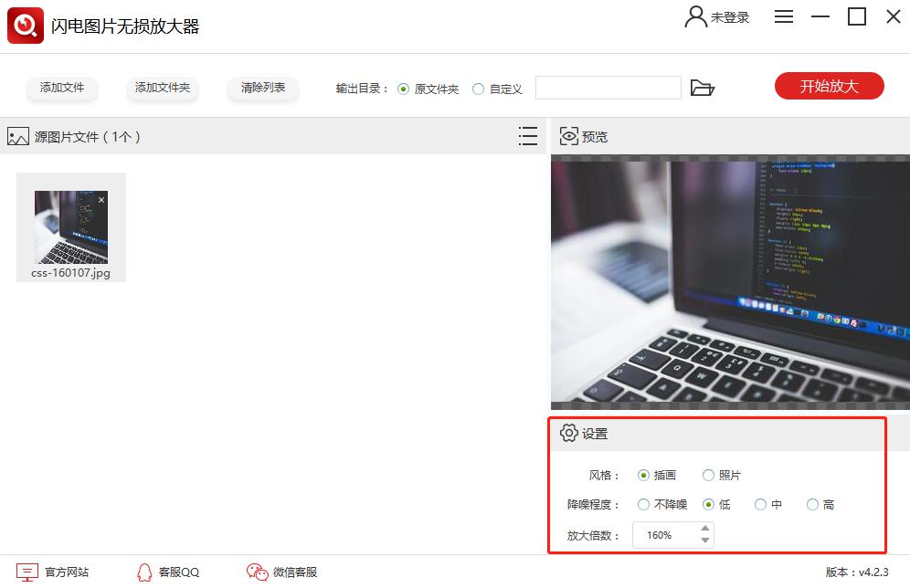Select the 自定义 output directory option

pyautogui.click(x=479, y=89)
